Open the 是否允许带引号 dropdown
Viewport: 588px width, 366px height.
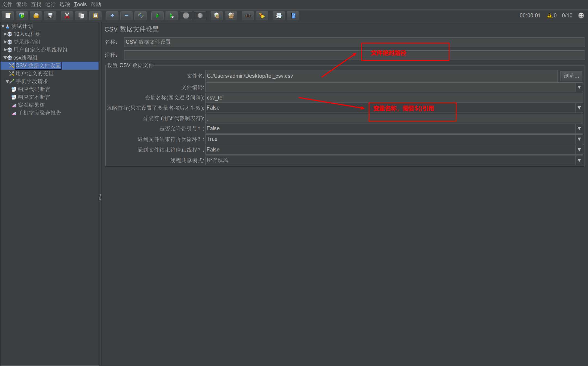(x=579, y=129)
